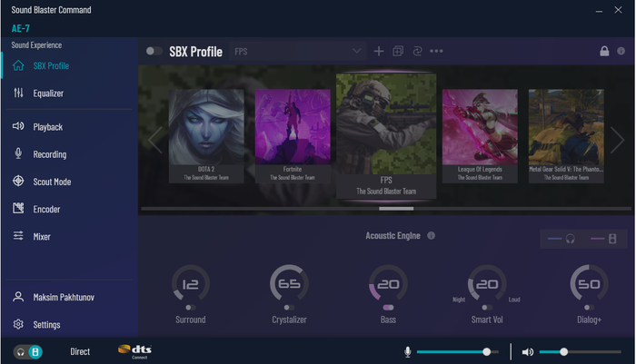This screenshot has width=636, height=364.
Task: Open the more options ellipsis menu
Action: (x=436, y=51)
